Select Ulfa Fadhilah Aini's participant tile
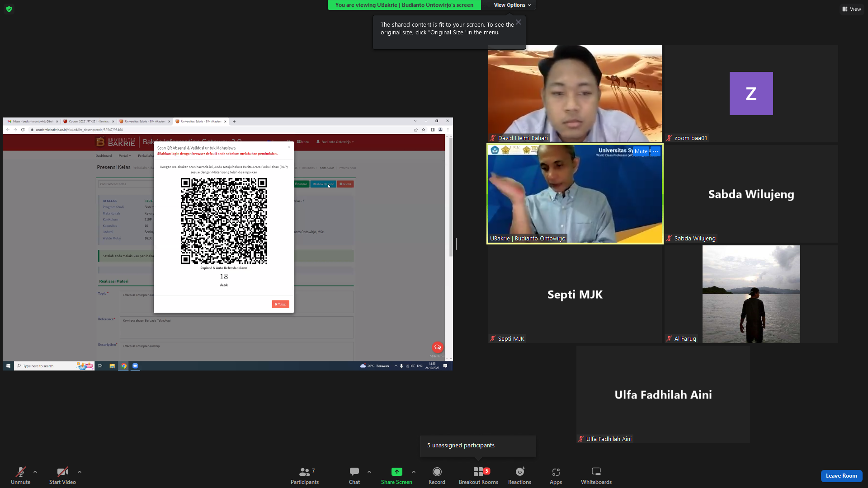This screenshot has height=488, width=868. tap(663, 394)
